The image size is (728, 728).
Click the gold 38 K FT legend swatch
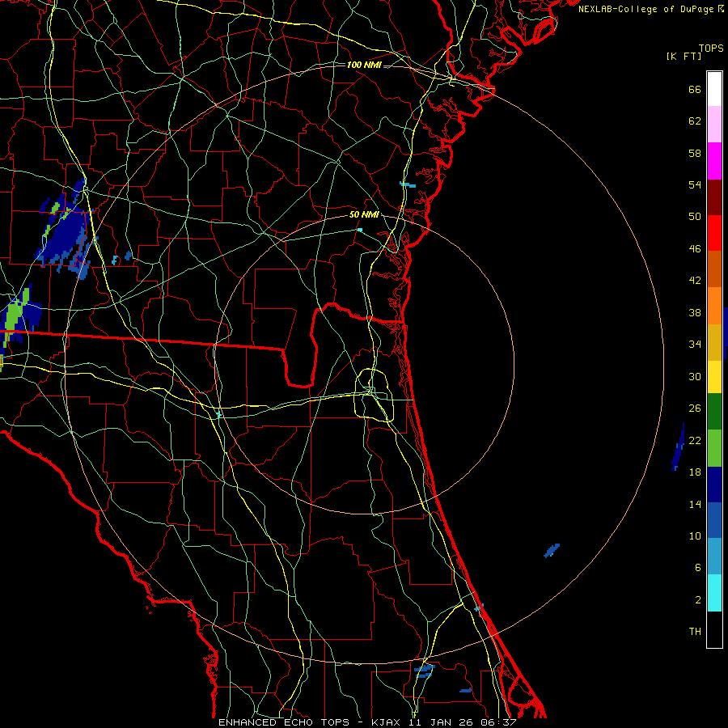click(x=714, y=342)
